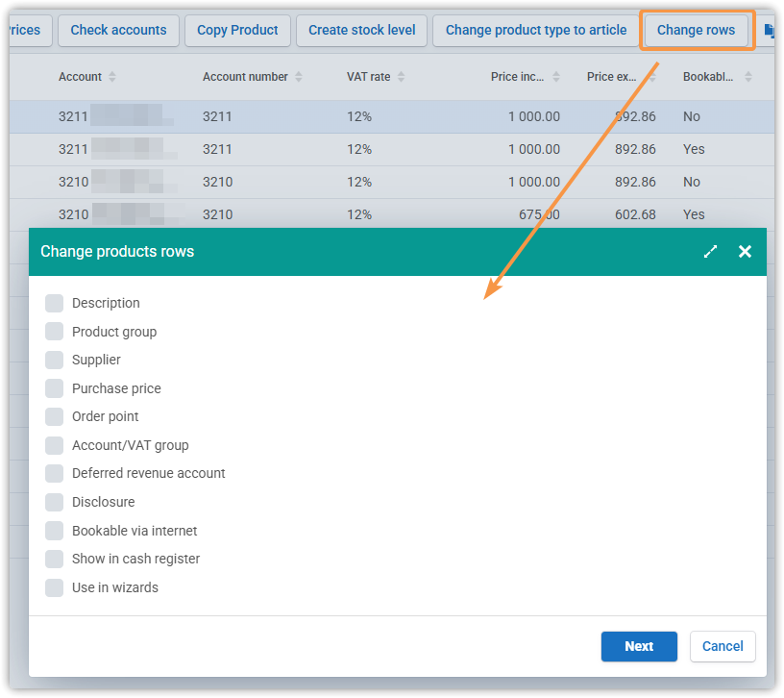The image size is (784, 698).
Task: Click the VAT rate column header
Action: click(369, 77)
